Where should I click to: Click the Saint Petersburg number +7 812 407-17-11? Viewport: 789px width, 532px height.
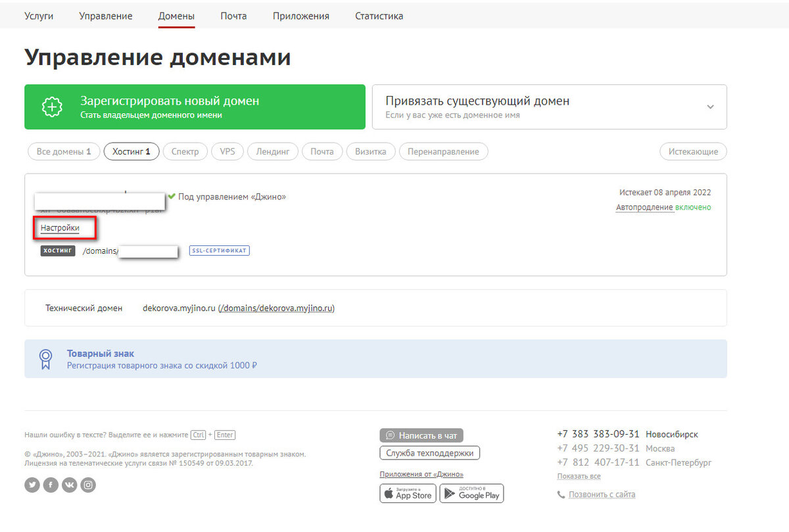[598, 462]
